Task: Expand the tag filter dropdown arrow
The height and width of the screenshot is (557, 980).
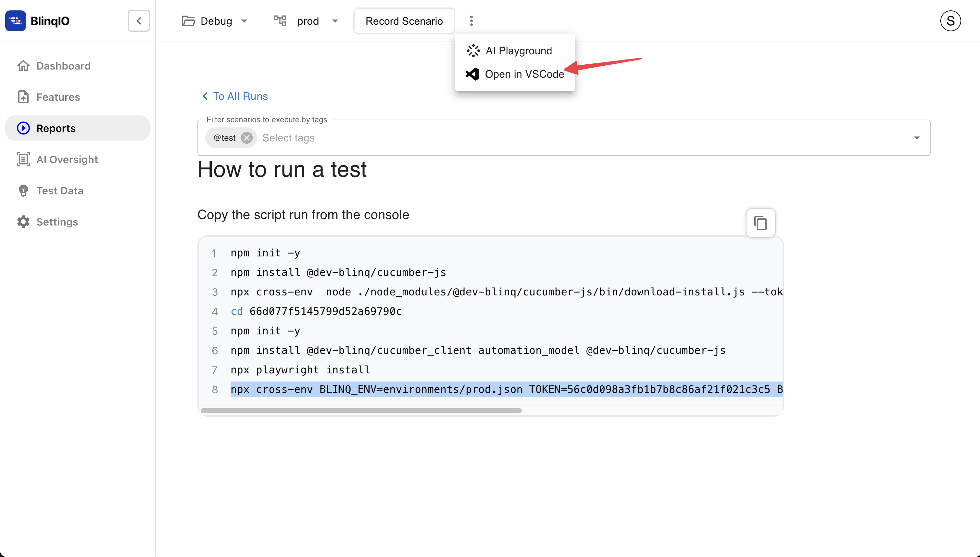Action: tap(917, 138)
